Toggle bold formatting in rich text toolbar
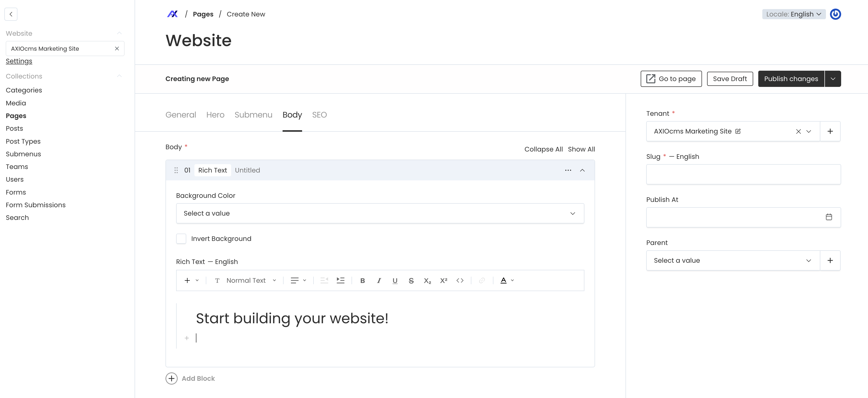 tap(363, 280)
